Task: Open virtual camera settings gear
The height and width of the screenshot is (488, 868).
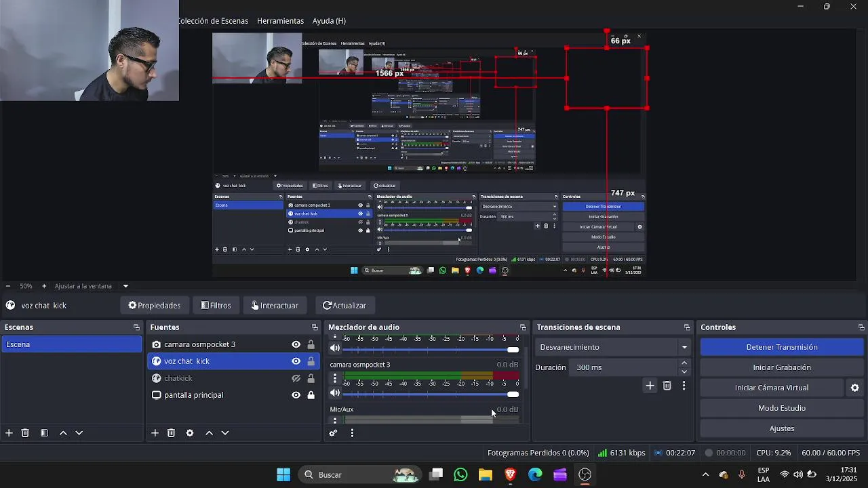Action: pos(854,388)
